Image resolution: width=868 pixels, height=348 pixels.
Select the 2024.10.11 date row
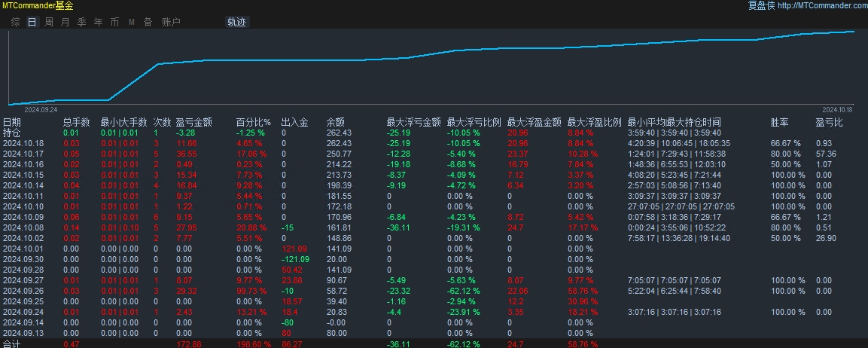[434, 196]
